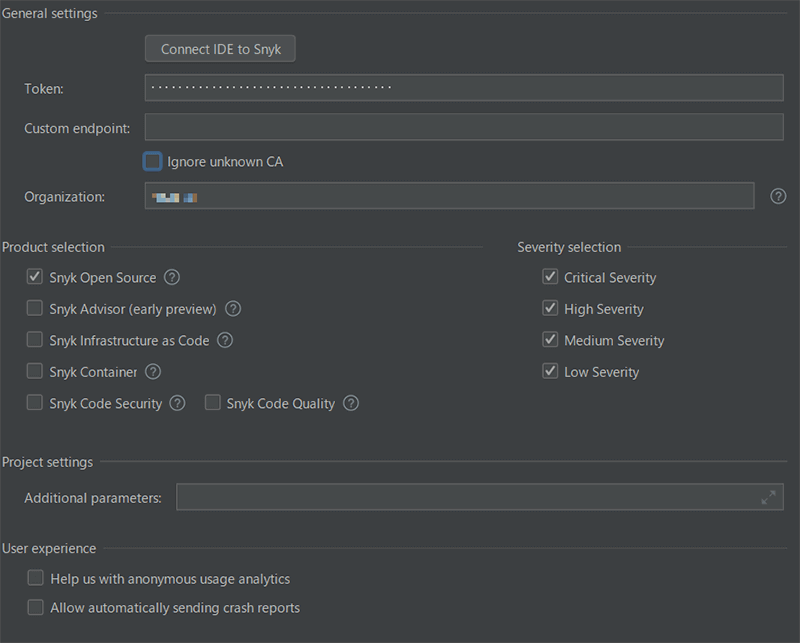Uncheck Critical Severity filter
The width and height of the screenshot is (800, 643).
tap(550, 277)
